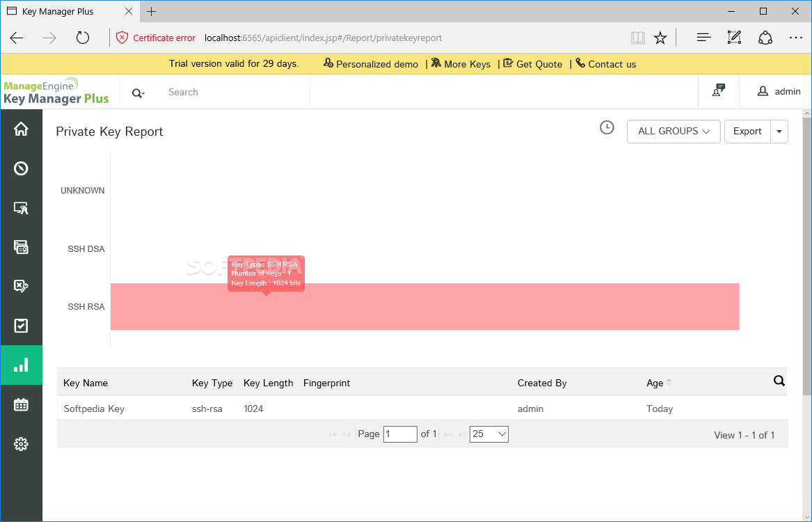812x522 pixels.
Task: Open the Reports bar chart sidebar icon
Action: [21, 365]
